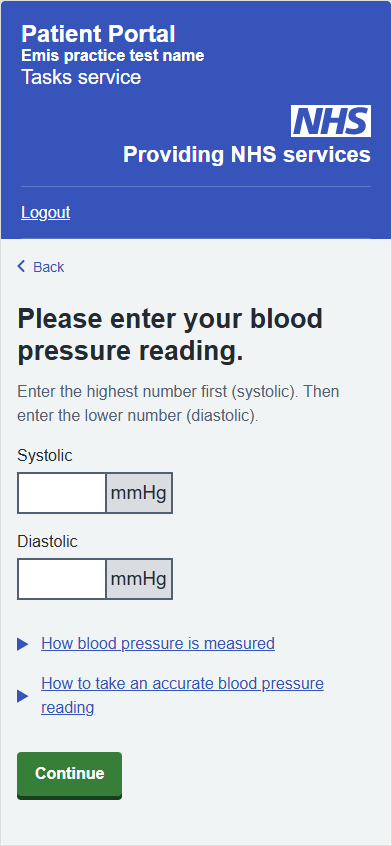392x846 pixels.
Task: Click the Systolic label
Action: pos(45,455)
